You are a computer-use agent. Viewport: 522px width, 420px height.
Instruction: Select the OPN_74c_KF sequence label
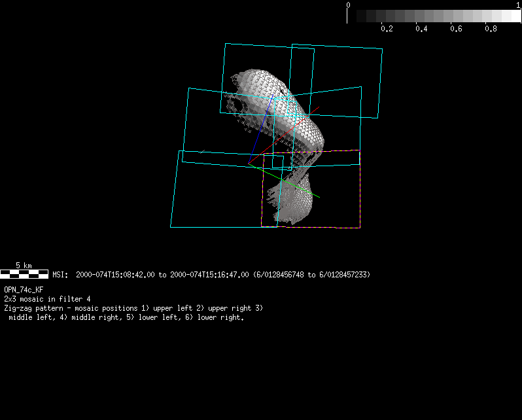coord(24,289)
